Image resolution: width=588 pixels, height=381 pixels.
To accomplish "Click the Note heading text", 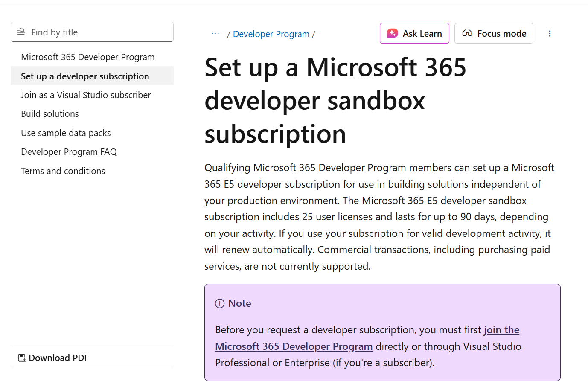I will point(239,303).
